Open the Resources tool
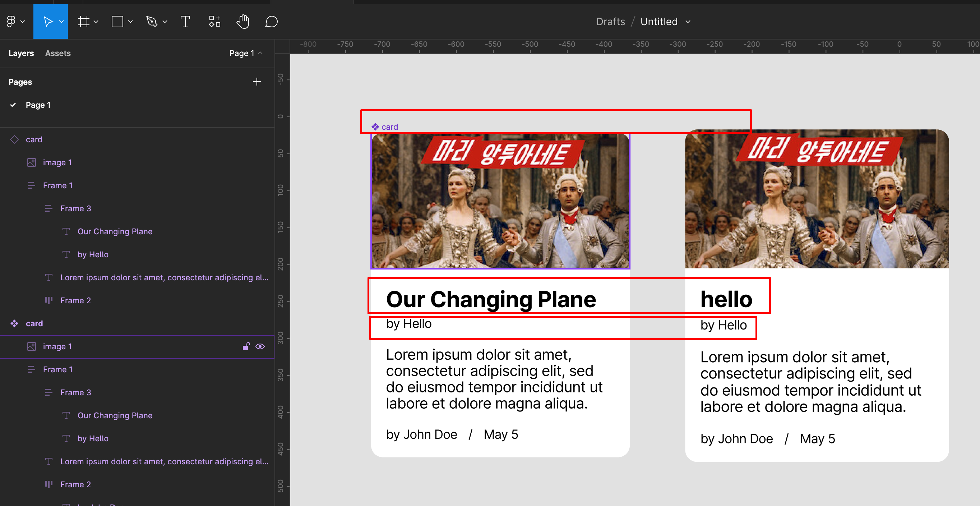Image resolution: width=980 pixels, height=506 pixels. pos(214,22)
